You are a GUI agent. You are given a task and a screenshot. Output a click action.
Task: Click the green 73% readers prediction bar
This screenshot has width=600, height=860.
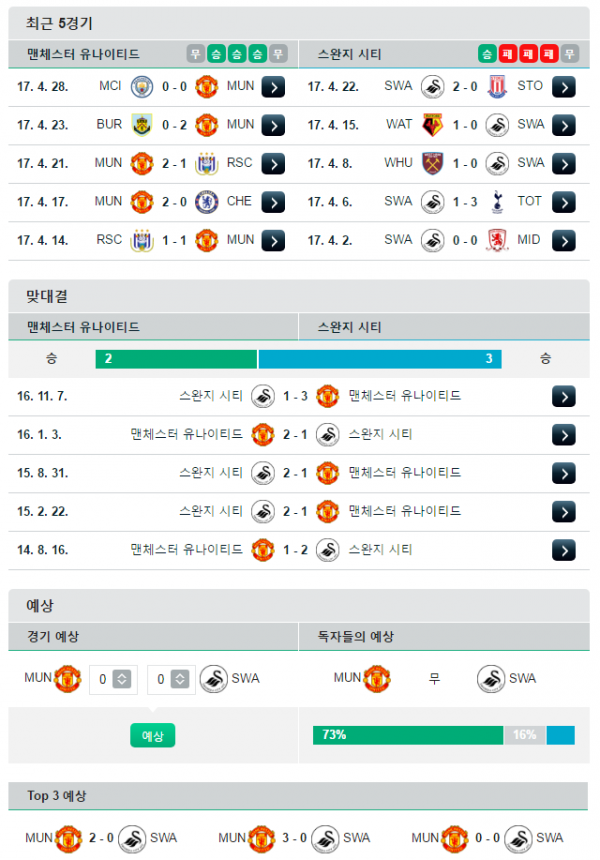tap(407, 735)
